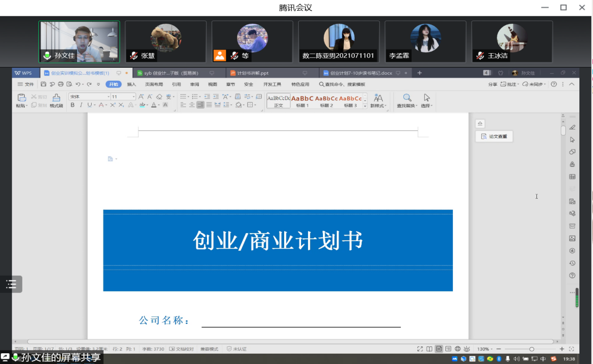Image resolution: width=593 pixels, height=364 pixels.
Task: Open the font size dropdown showing 11
Action: 123,97
